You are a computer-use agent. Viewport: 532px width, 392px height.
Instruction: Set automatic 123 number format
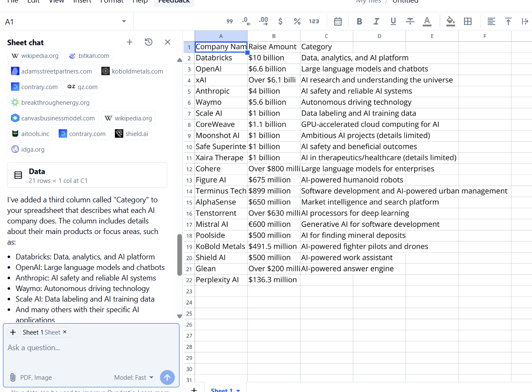[314, 22]
